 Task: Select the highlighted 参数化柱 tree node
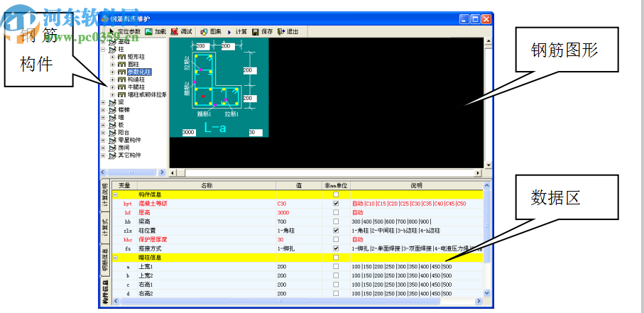(139, 72)
